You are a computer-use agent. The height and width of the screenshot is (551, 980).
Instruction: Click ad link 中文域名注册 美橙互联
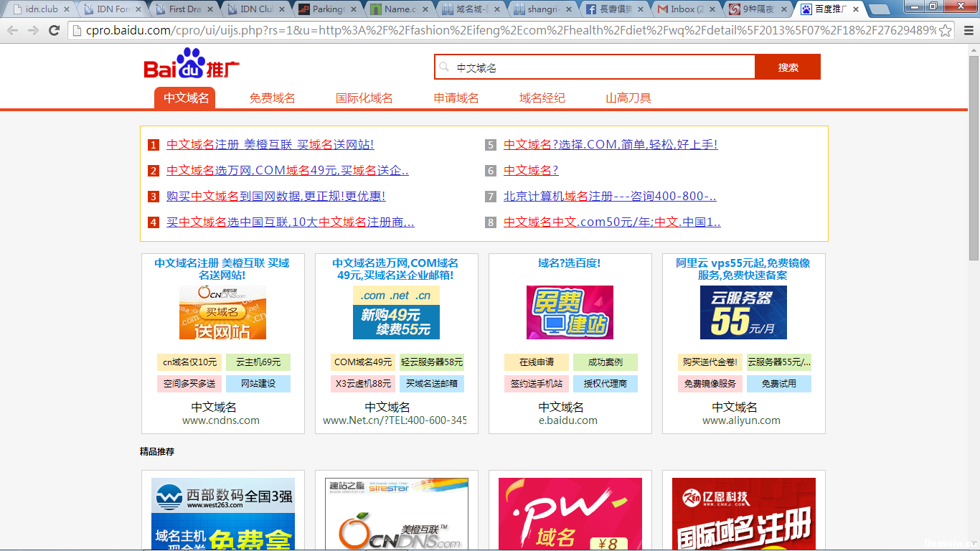(270, 144)
